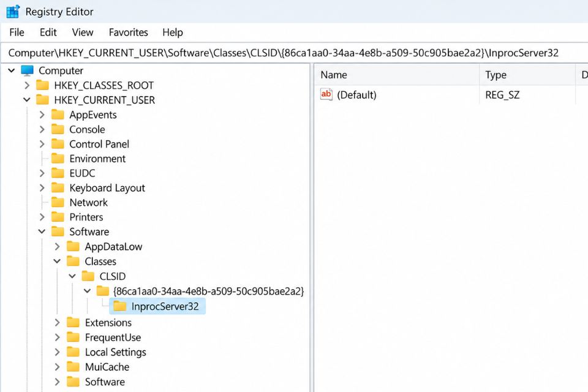588x392 pixels.
Task: Expand the Keyboard Layout key
Action: [42, 187]
